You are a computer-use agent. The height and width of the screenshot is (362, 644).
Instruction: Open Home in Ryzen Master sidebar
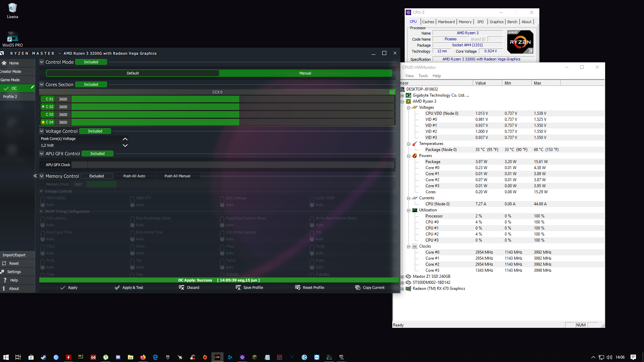point(14,63)
